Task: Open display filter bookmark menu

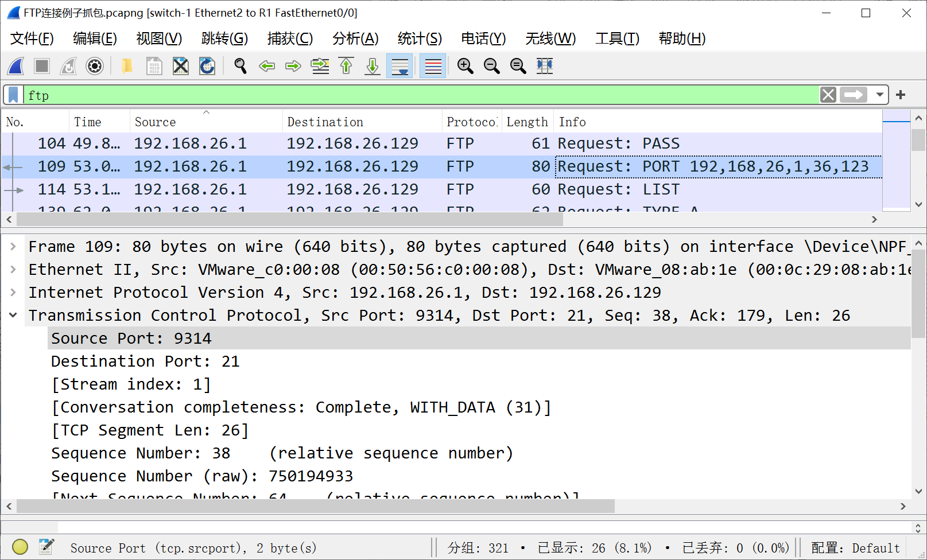Action: [14, 95]
